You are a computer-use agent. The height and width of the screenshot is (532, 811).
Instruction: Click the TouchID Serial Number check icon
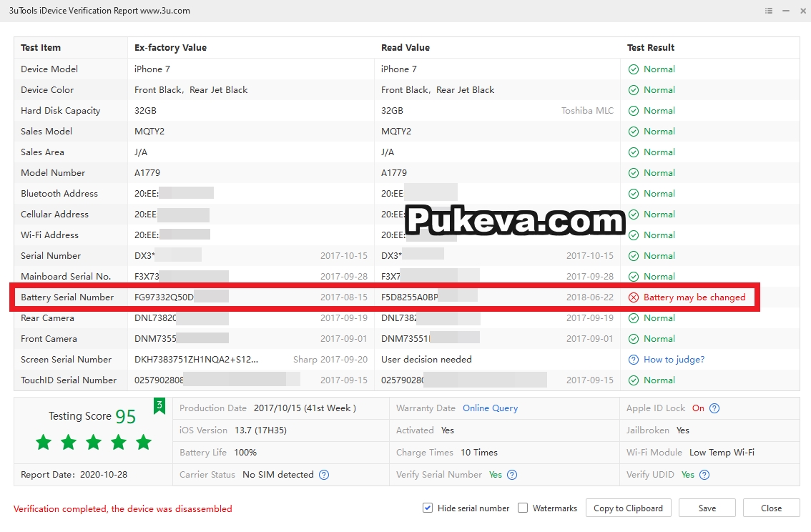pyautogui.click(x=633, y=380)
